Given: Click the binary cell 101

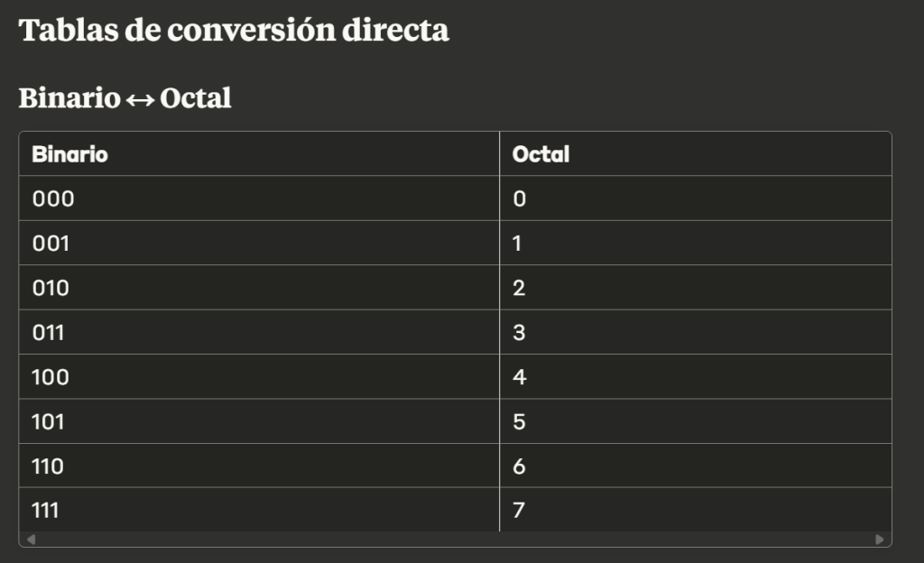Looking at the screenshot, I should pos(49,421).
